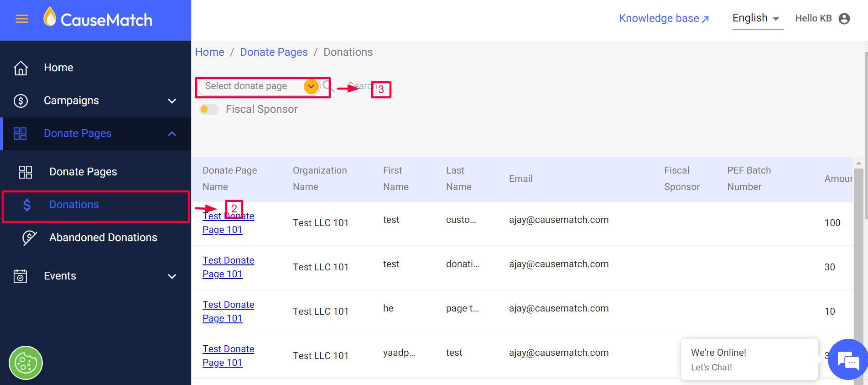
Task: Expand the Campaigns menu chevron
Action: tap(172, 100)
